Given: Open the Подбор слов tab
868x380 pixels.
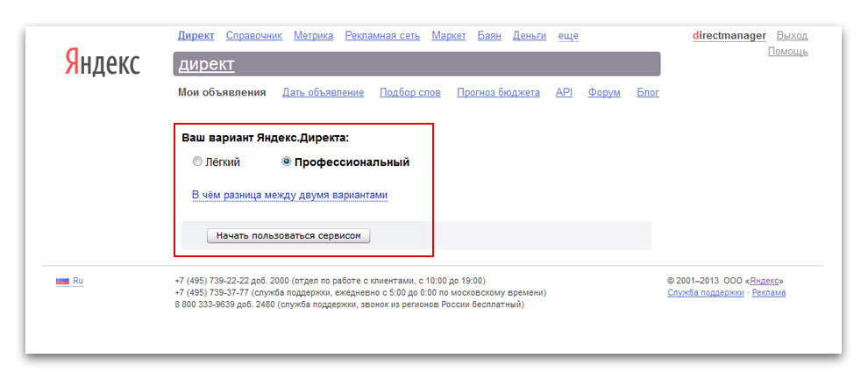Looking at the screenshot, I should coord(409,92).
